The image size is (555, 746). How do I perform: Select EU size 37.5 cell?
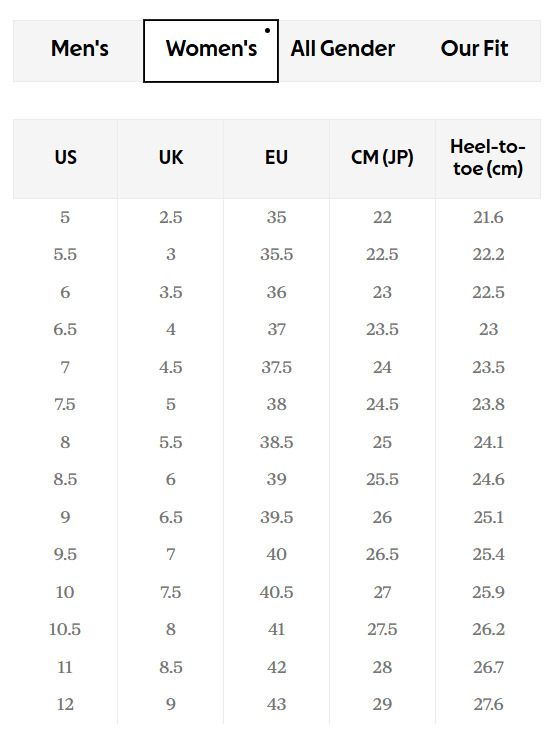(276, 367)
